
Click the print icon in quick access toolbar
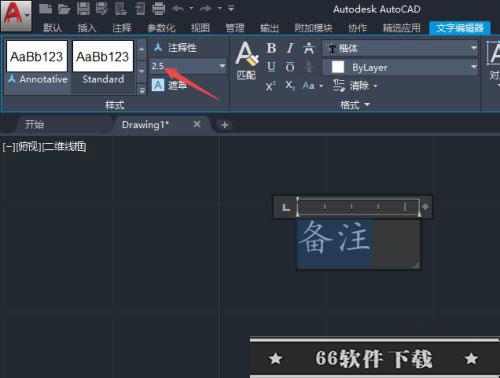point(158,9)
